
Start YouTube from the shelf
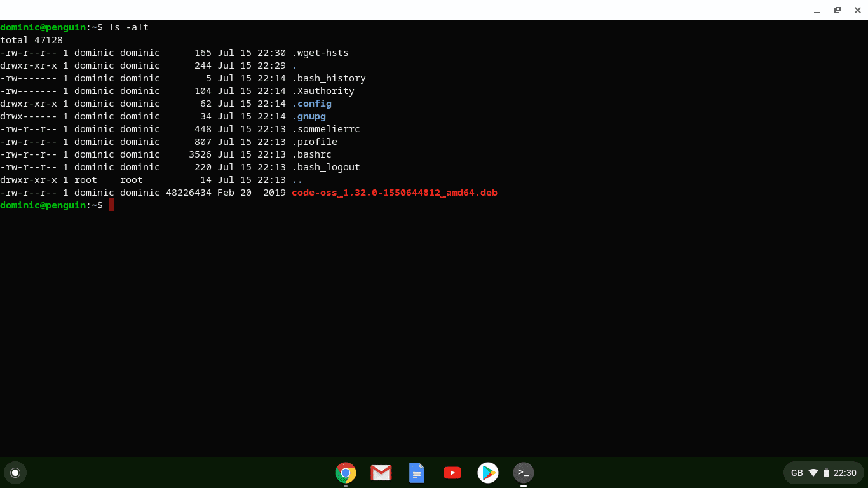point(452,473)
